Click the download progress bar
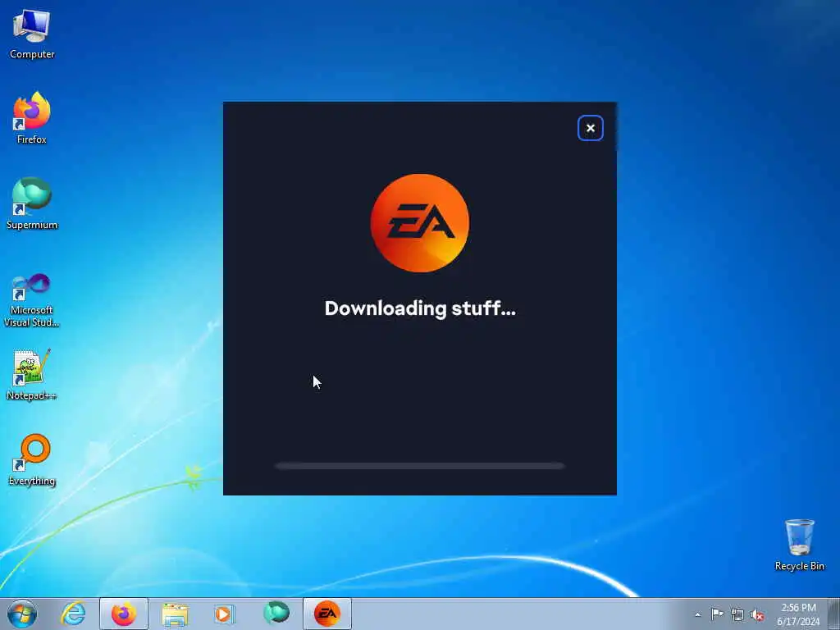 419,466
